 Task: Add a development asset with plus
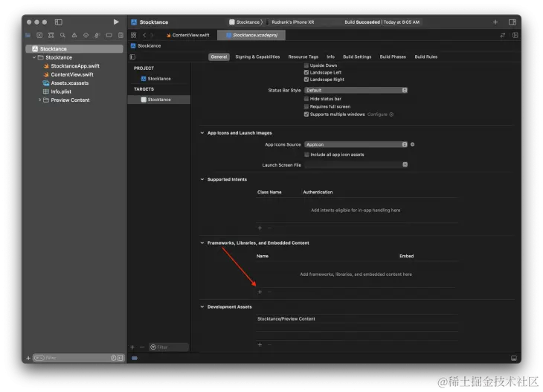click(260, 344)
